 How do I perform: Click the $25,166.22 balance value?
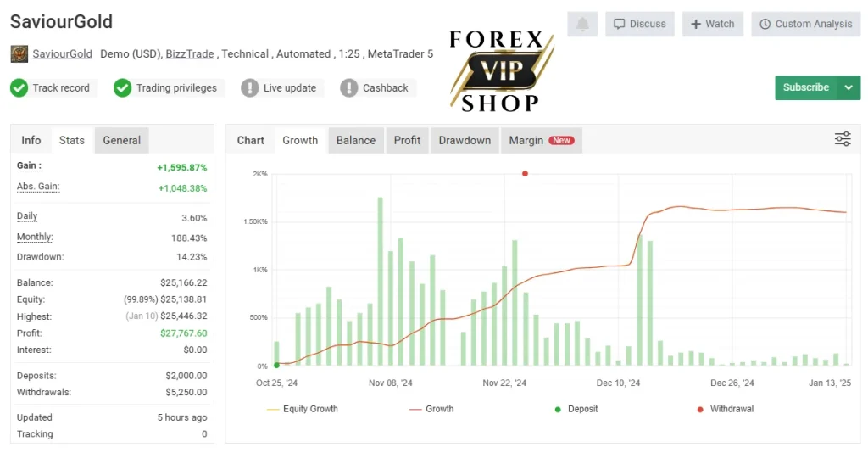[184, 282]
